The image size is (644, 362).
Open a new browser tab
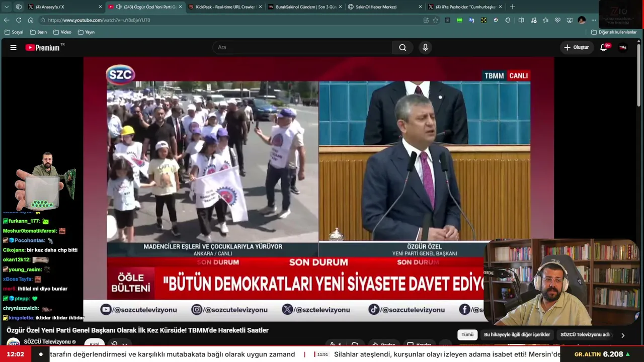(x=512, y=7)
